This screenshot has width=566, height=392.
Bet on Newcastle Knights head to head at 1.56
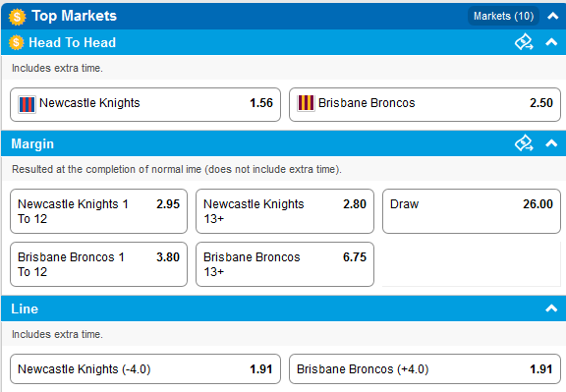tap(145, 104)
